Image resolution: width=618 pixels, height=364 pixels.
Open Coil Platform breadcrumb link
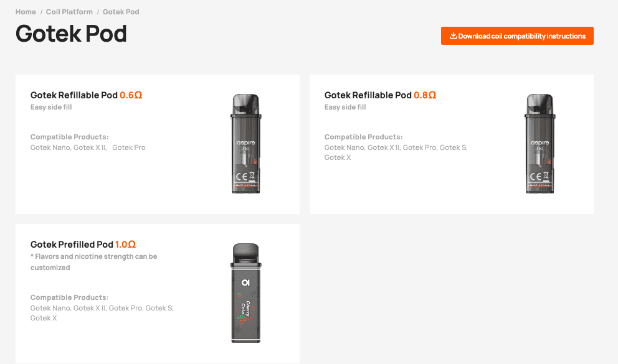pyautogui.click(x=69, y=12)
